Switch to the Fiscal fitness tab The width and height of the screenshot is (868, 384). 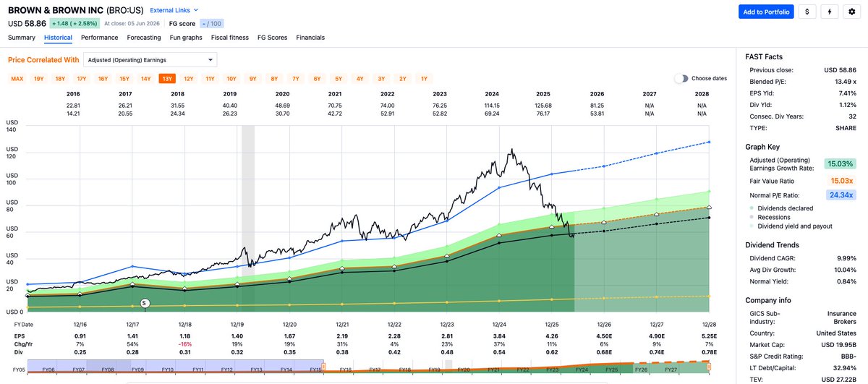coord(229,37)
